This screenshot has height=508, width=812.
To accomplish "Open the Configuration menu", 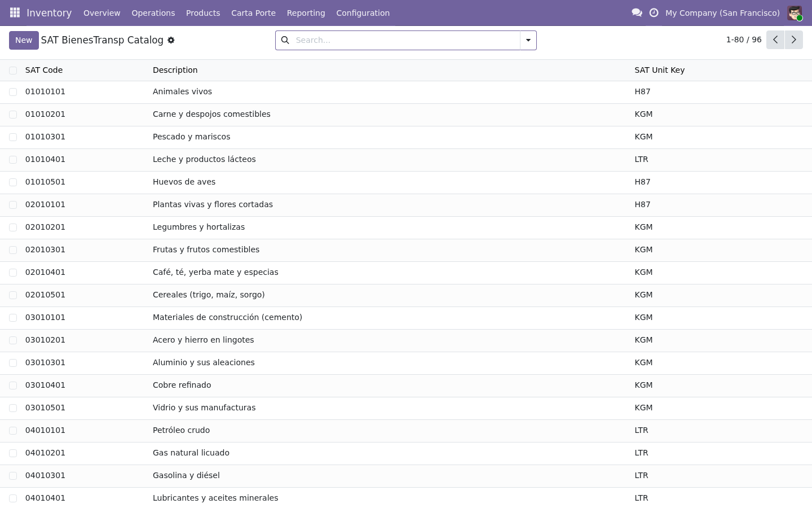I will pos(363,13).
